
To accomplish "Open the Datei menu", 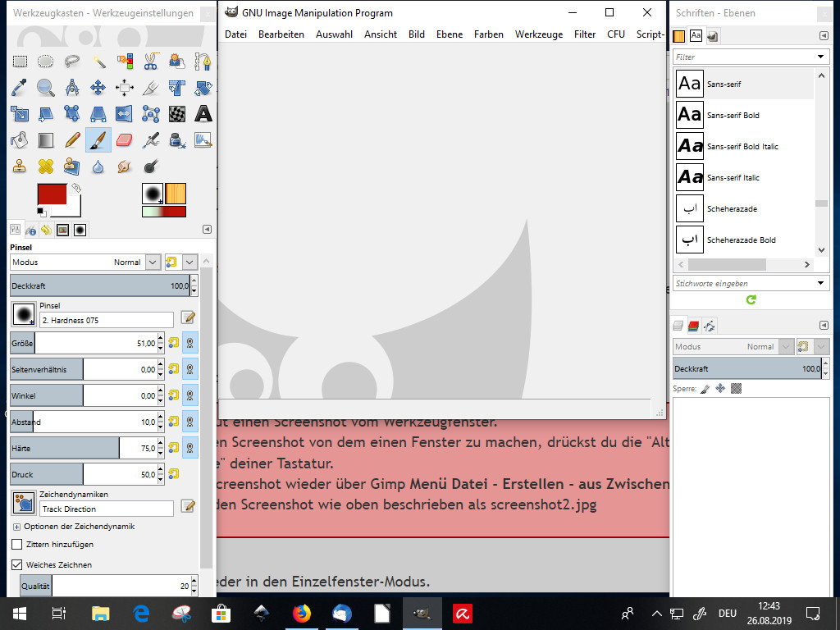I will pos(235,34).
